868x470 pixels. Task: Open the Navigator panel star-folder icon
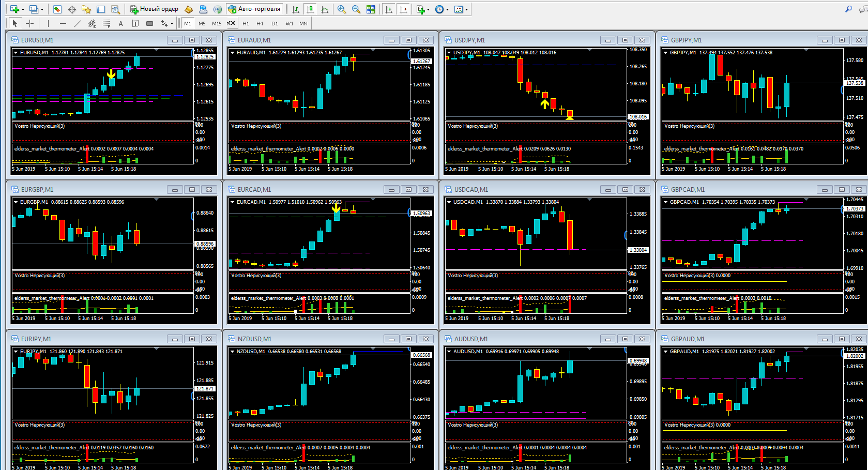point(86,9)
